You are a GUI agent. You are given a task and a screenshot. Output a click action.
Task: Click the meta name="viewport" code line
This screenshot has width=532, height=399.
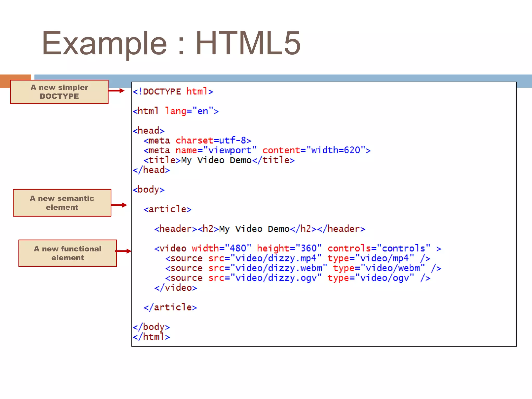[257, 150]
